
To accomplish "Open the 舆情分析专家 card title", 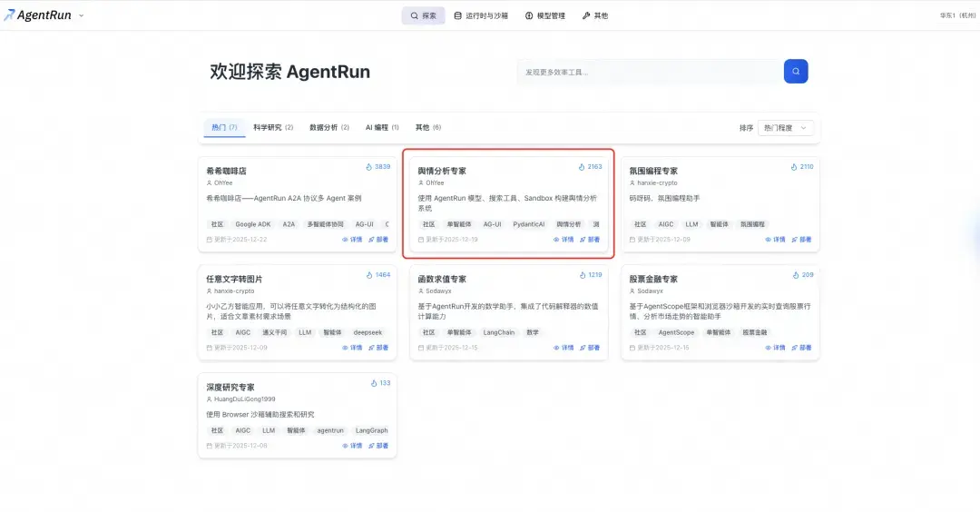I will pyautogui.click(x=442, y=171).
